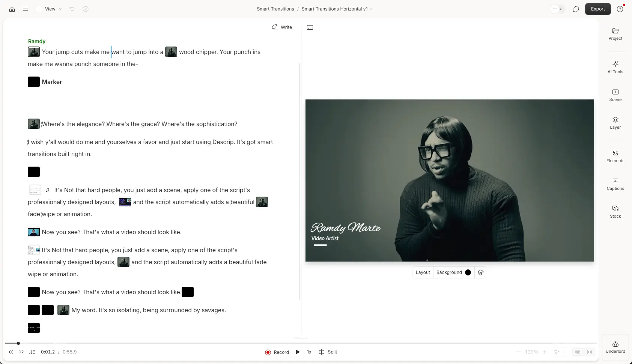Viewport: 632px width, 364px height.
Task: Click the Write button
Action: tap(282, 27)
